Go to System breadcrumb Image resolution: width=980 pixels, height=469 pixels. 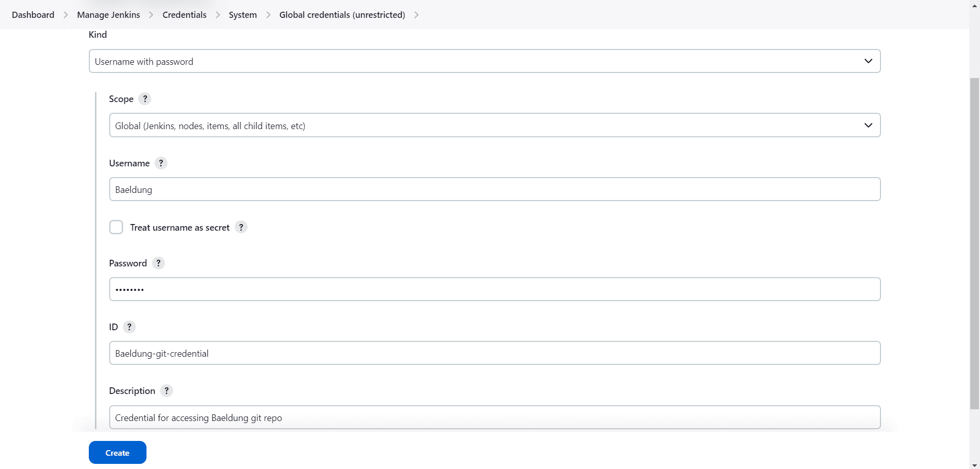pyautogui.click(x=243, y=15)
